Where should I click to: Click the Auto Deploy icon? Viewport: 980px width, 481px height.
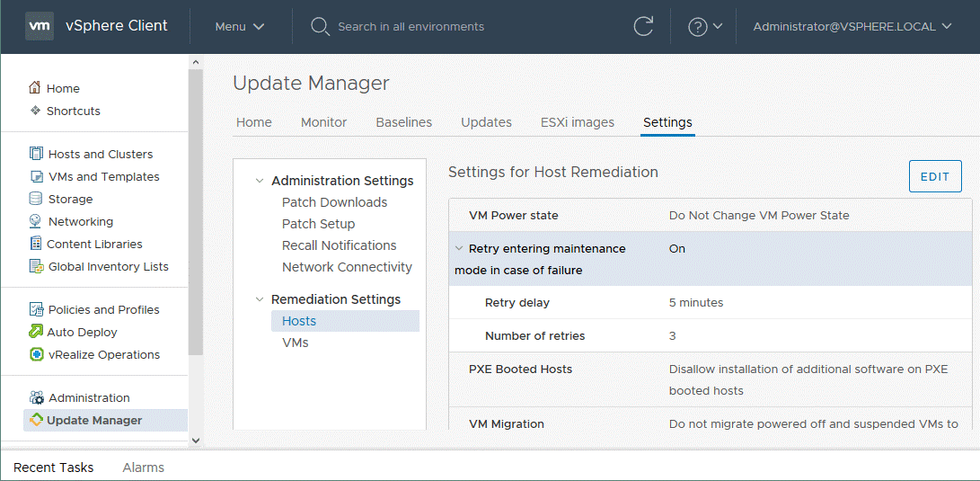click(x=36, y=332)
